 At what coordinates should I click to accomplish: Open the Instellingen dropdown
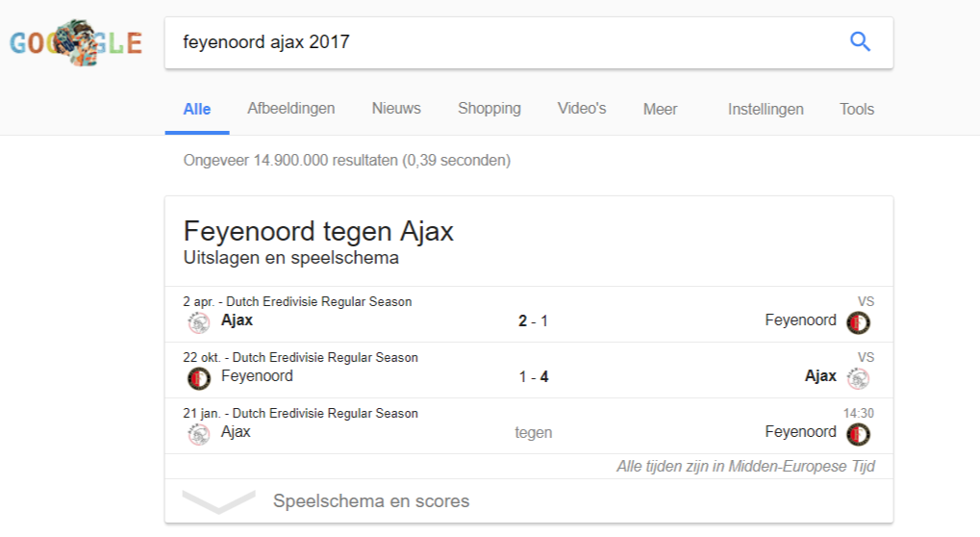point(766,110)
